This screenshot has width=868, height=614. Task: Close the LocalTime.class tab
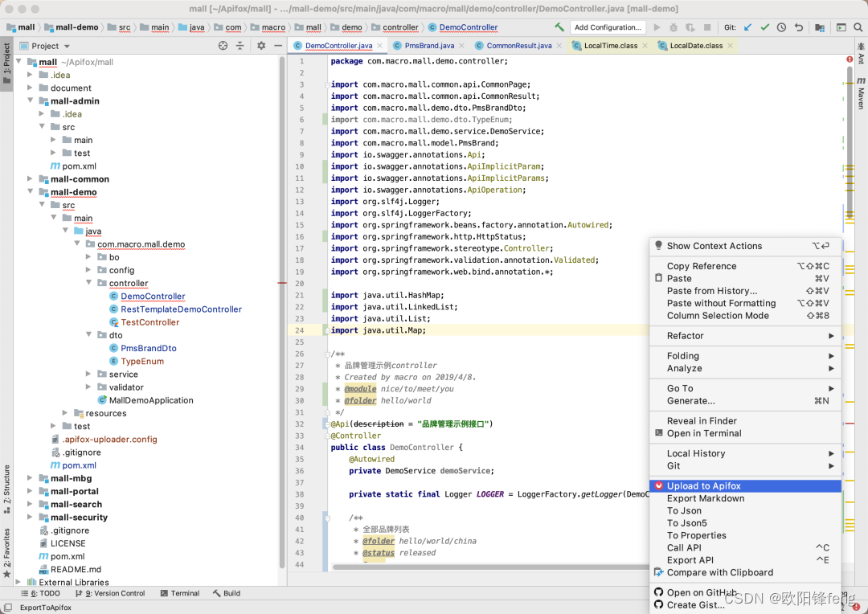point(645,46)
